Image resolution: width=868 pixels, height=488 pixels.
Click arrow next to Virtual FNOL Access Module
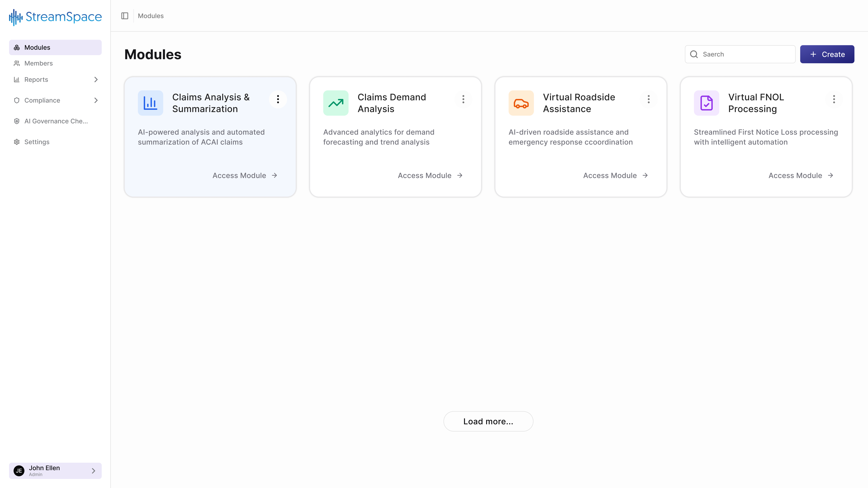click(x=830, y=175)
